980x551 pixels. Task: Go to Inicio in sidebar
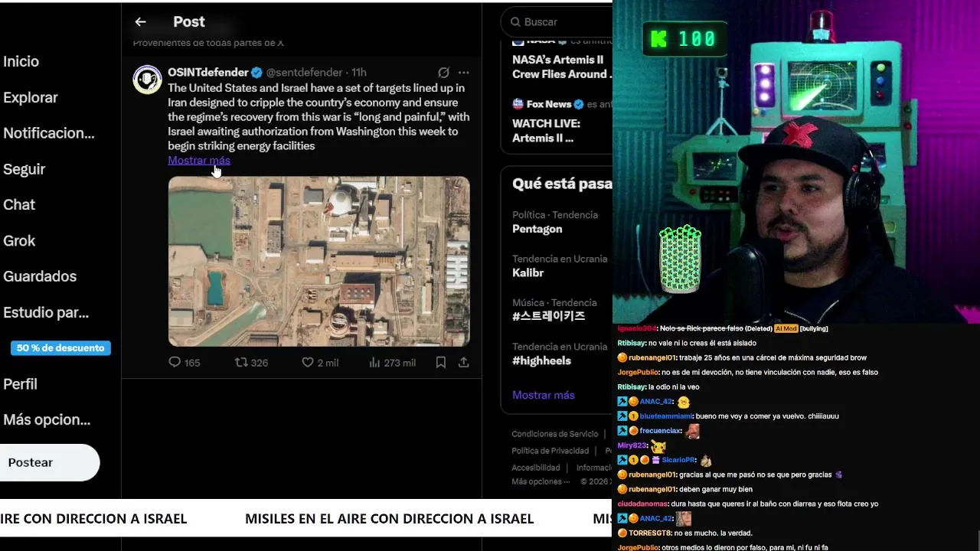pos(21,61)
